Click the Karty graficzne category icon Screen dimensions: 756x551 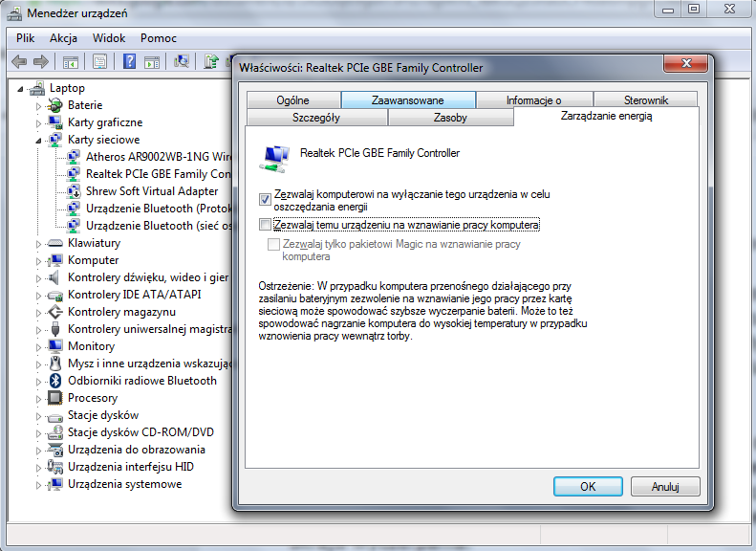coord(55,122)
